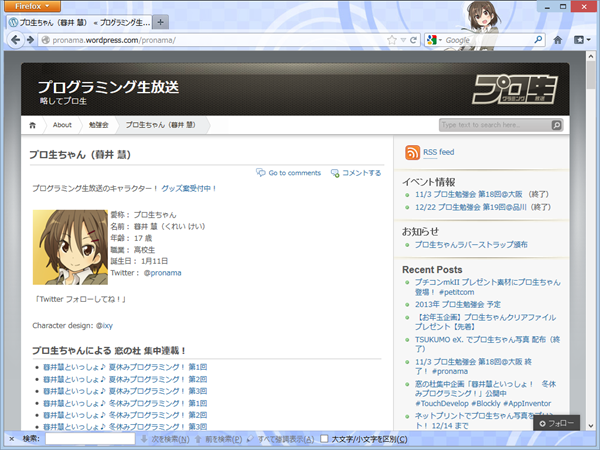
Task: Open 2013年 プロ生勉強会 予定 post
Action: tap(458, 305)
